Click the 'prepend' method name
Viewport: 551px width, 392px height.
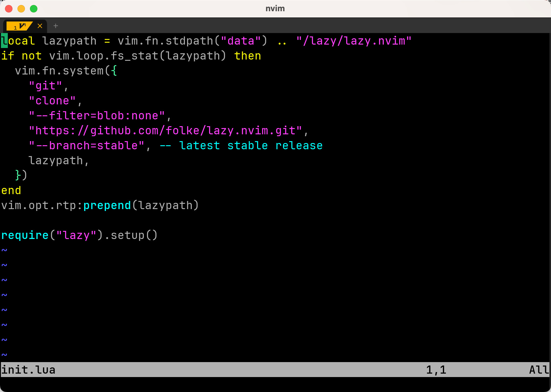click(x=107, y=205)
